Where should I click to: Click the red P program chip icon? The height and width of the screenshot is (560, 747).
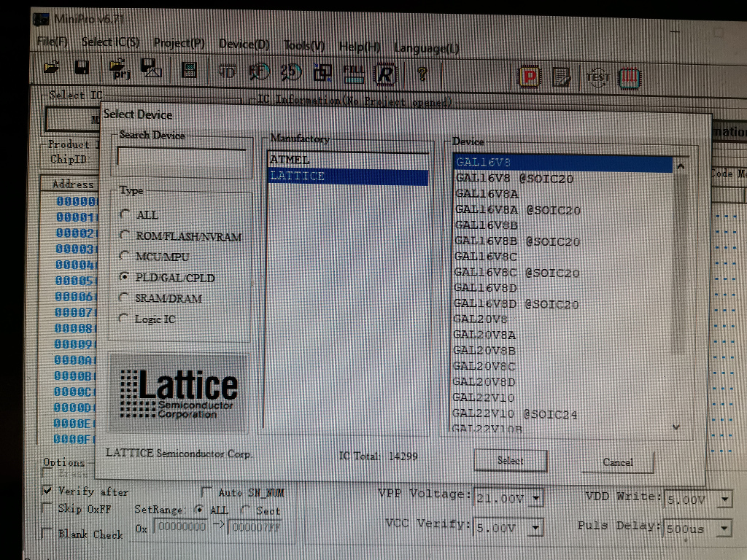[x=528, y=76]
